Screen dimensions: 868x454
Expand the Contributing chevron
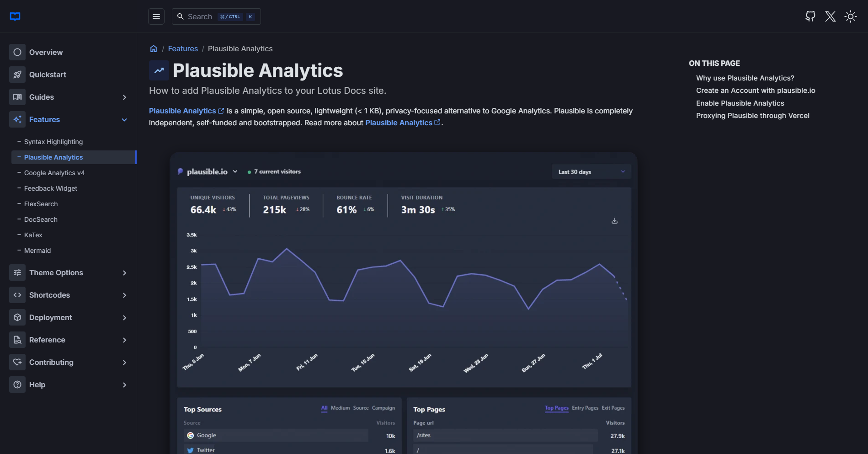[124, 363]
